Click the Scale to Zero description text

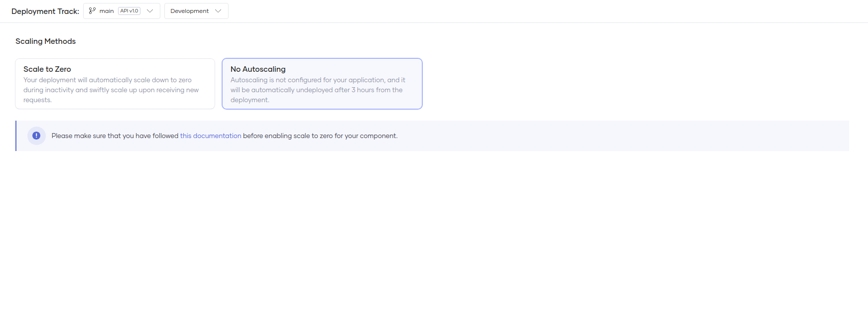(111, 90)
